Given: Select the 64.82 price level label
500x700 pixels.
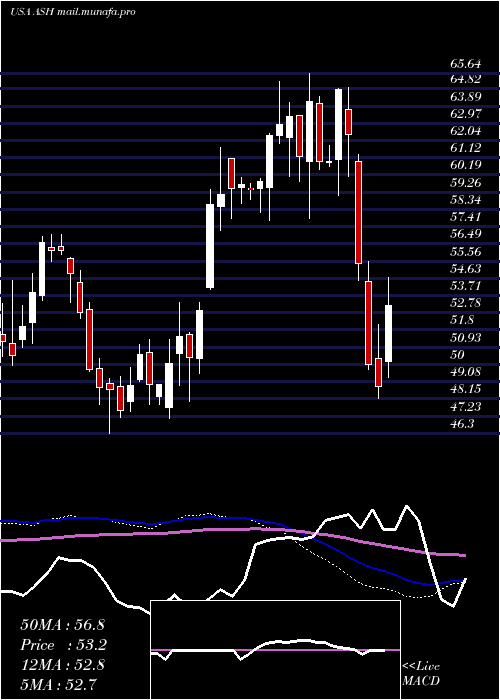Looking at the screenshot, I should (466, 79).
